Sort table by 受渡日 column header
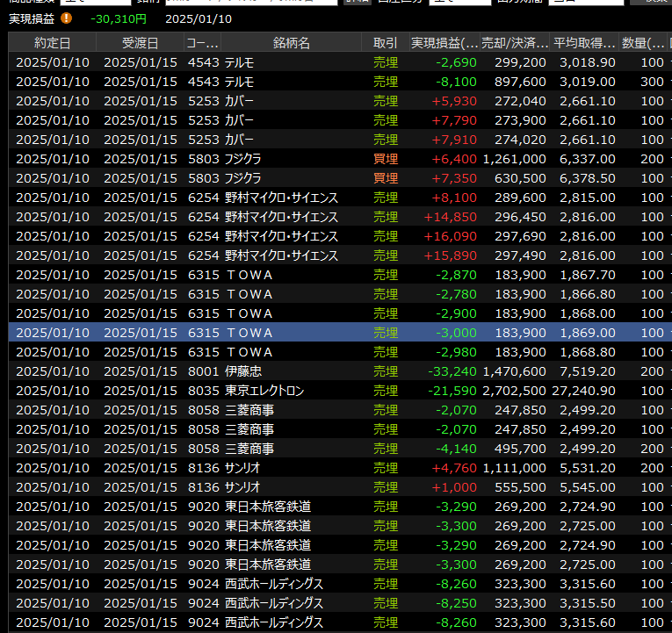The image size is (672, 633). point(140,43)
